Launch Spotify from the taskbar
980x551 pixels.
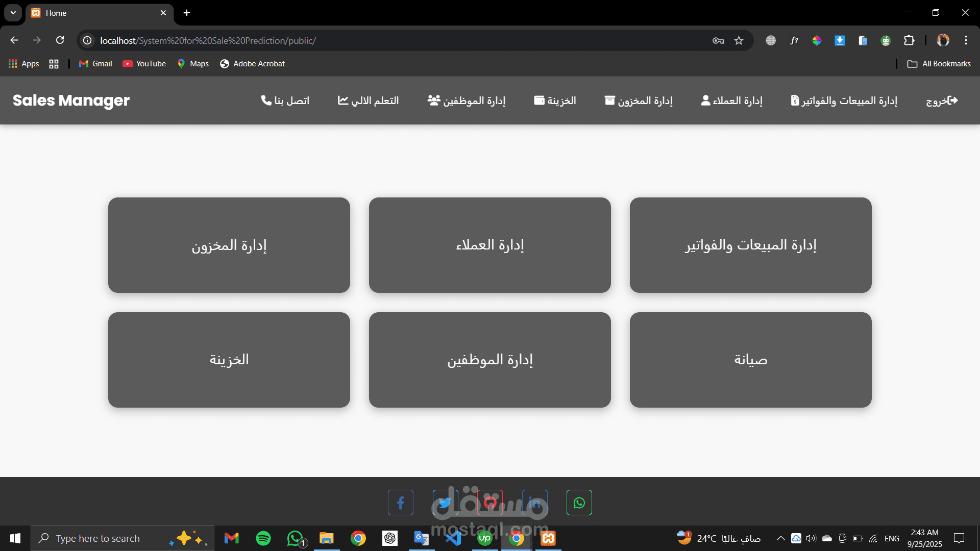tap(263, 538)
